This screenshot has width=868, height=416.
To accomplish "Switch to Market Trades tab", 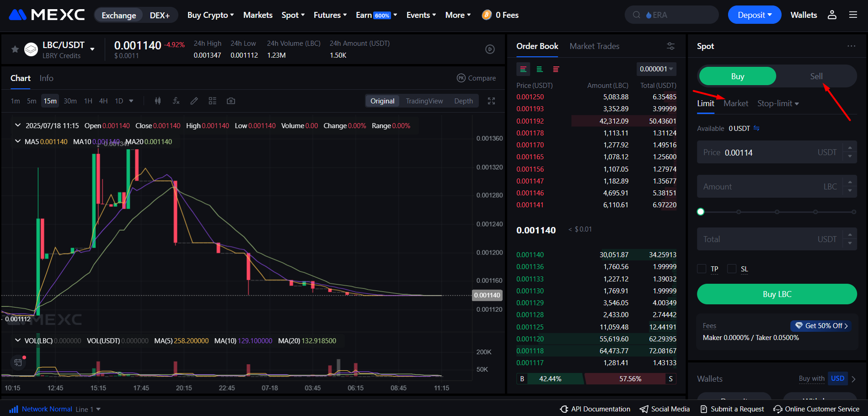I will coord(595,46).
